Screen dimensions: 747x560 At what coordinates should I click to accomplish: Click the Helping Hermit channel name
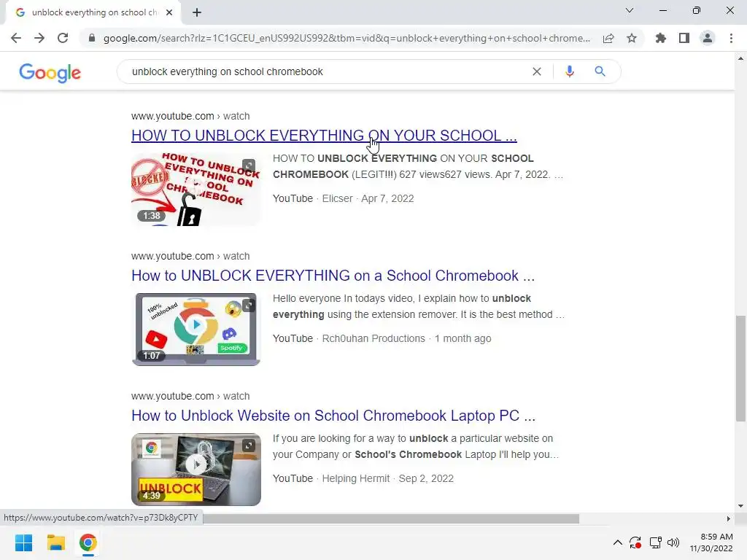click(356, 478)
